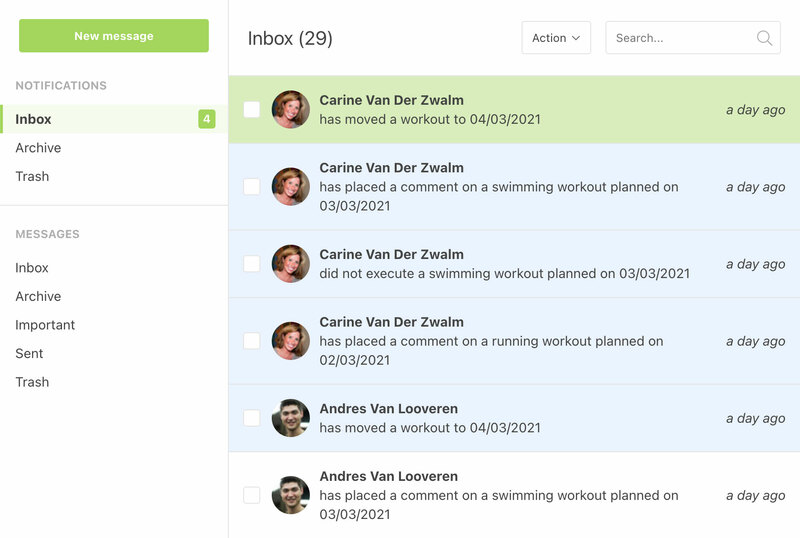Open the notifications Archive folder
This screenshot has height=538, width=800.
(x=38, y=148)
